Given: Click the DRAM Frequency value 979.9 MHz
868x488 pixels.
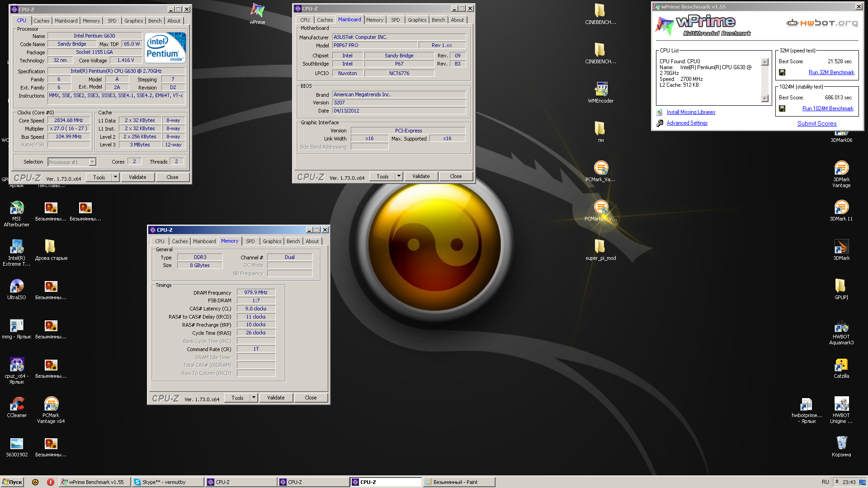Looking at the screenshot, I should (x=256, y=293).
